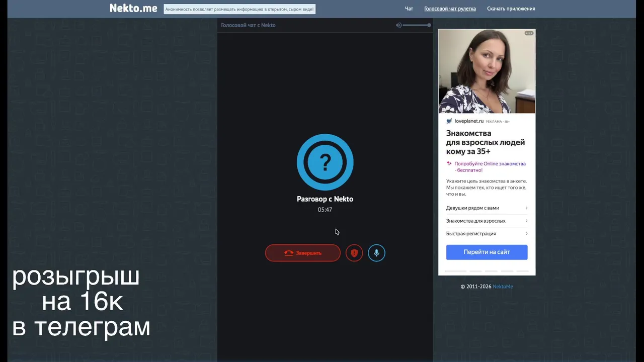Click РЕКЛАМА 18+ label in ad
Screen dimensions: 644x362
[x=498, y=122]
